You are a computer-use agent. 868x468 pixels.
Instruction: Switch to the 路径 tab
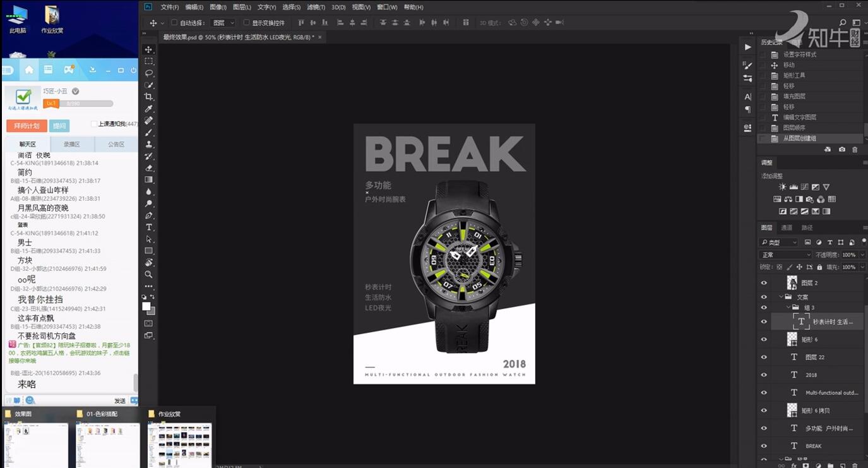click(807, 228)
